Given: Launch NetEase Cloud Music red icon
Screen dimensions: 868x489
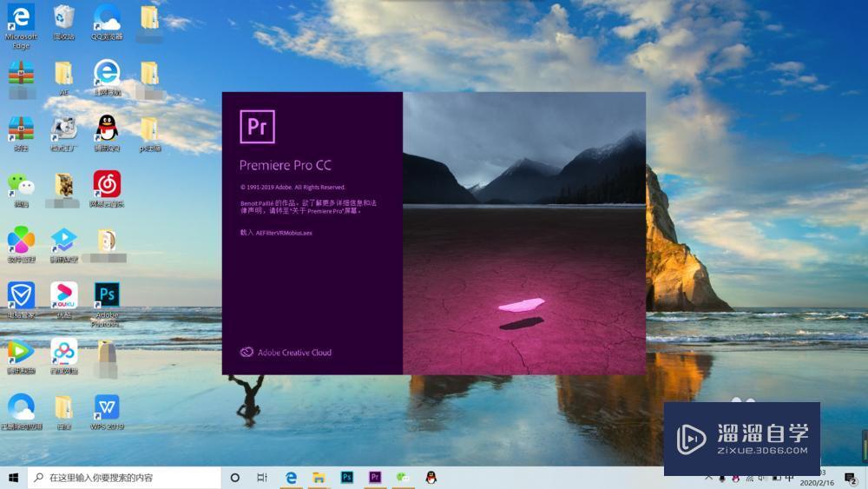Looking at the screenshot, I should point(107,184).
